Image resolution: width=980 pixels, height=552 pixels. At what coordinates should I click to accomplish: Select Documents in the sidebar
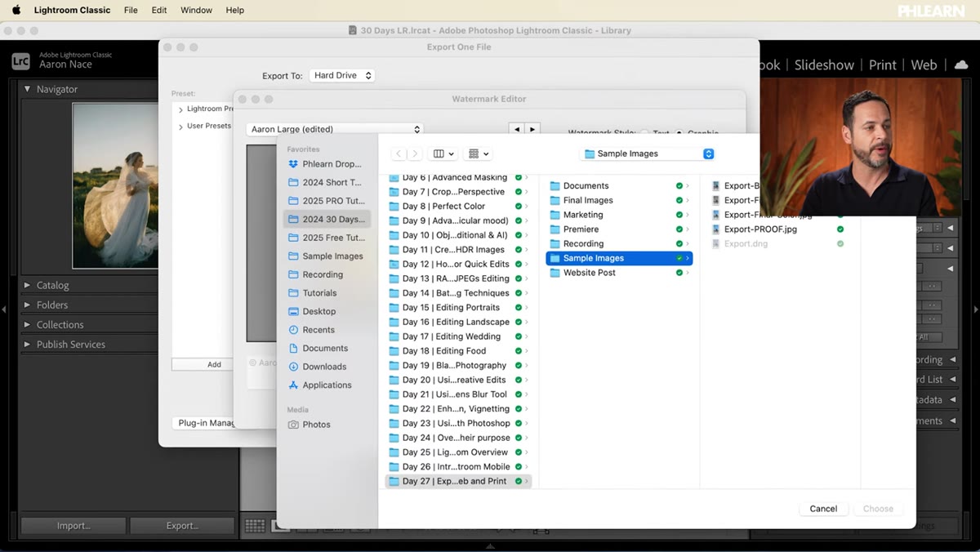[x=325, y=348]
